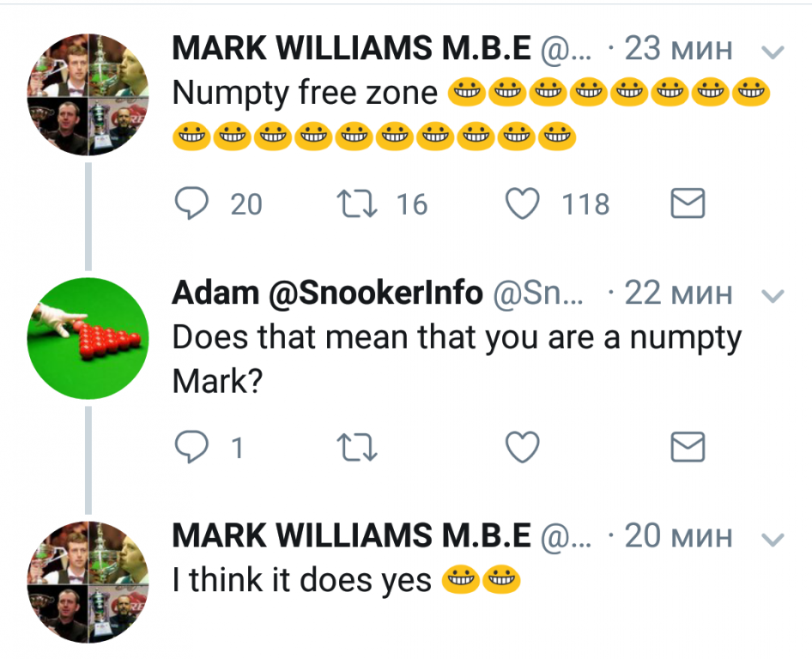Screen dimensions: 812x659
Task: Open MARK WILLIAMS M.B.E profile from first tweet
Action: [351, 50]
